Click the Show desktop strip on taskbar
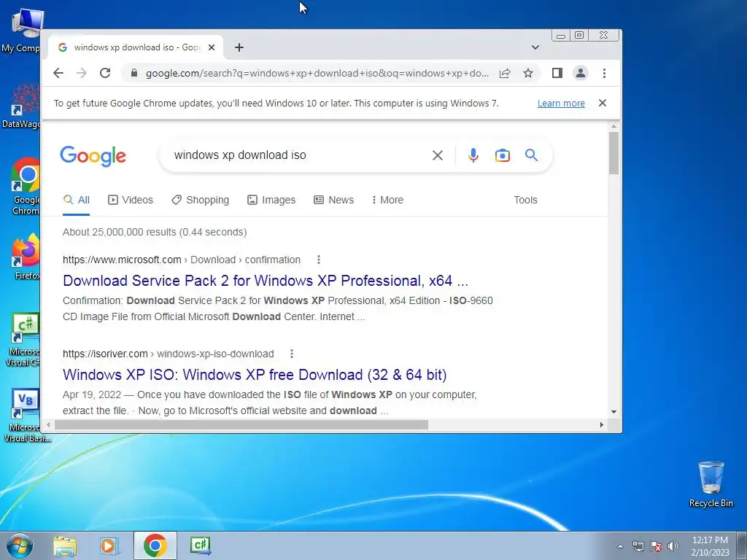Image resolution: width=747 pixels, height=560 pixels. [x=742, y=545]
